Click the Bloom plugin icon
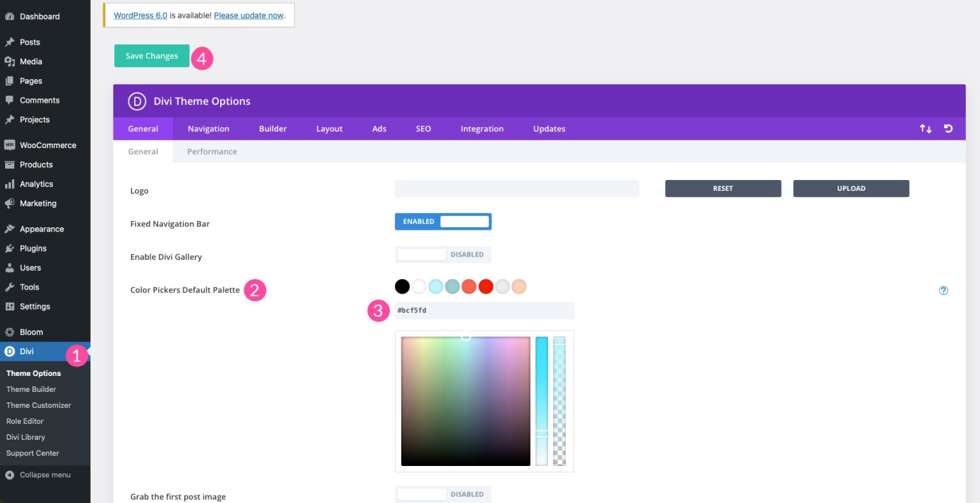This screenshot has width=980, height=503. tap(10, 331)
